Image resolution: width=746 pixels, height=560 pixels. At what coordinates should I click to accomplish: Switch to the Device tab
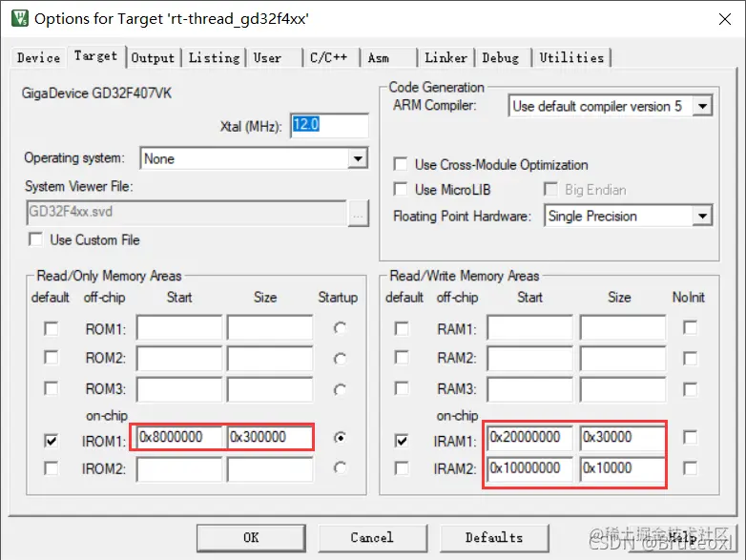[38, 58]
